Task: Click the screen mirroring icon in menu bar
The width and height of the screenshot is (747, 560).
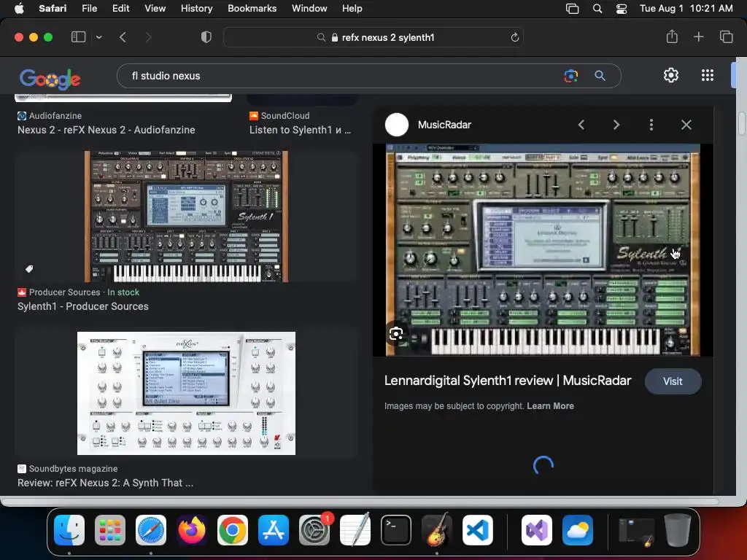Action: pos(572,9)
